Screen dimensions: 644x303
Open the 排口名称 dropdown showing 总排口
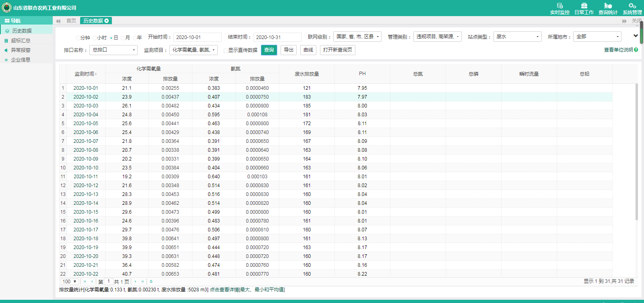click(114, 50)
